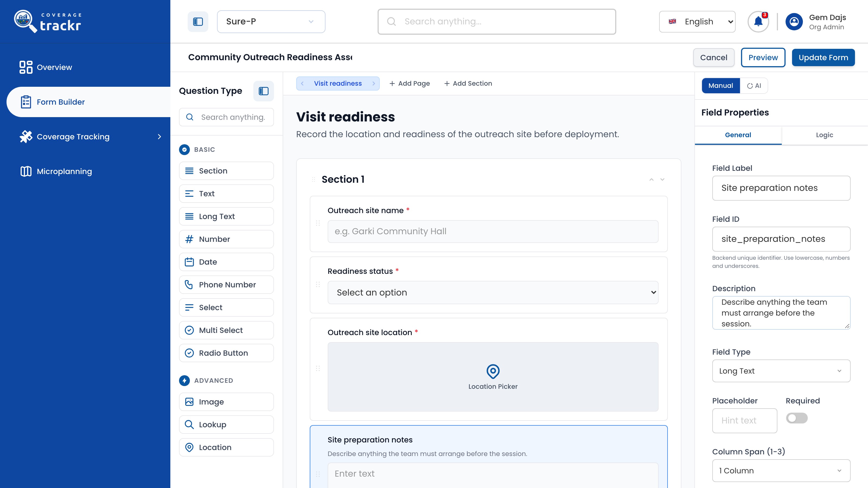
Task: Open the notifications bell
Action: click(x=758, y=22)
